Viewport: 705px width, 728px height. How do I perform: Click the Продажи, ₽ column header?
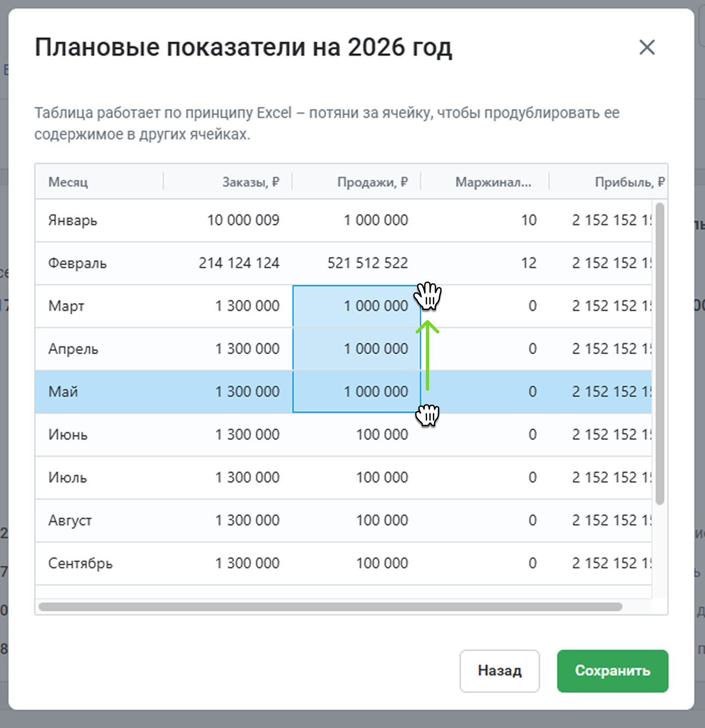(x=372, y=182)
